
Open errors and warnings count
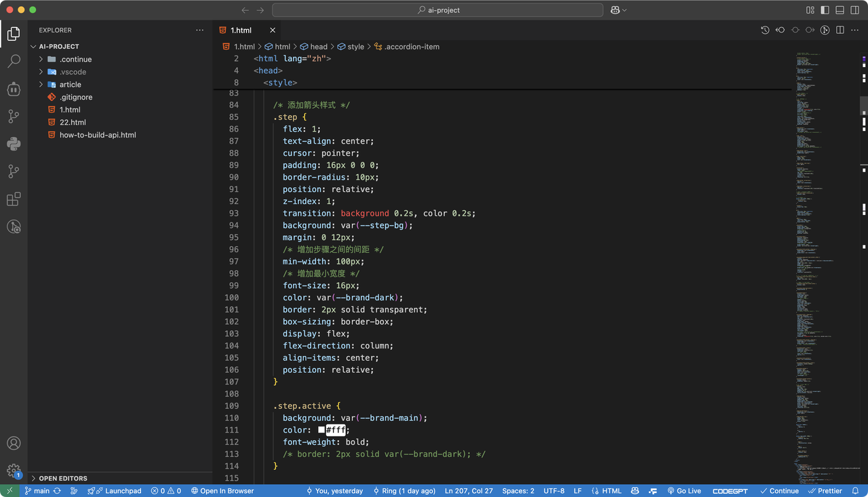(x=166, y=491)
